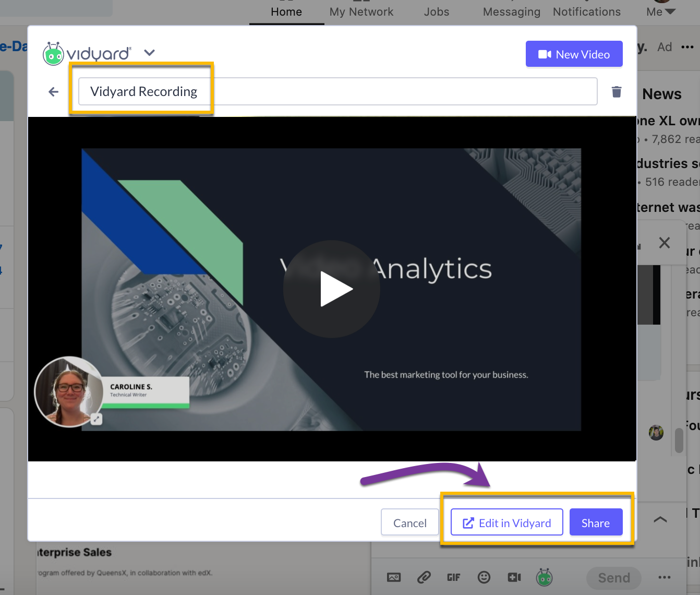
Task: Share the Vidyard recording
Action: pos(596,522)
